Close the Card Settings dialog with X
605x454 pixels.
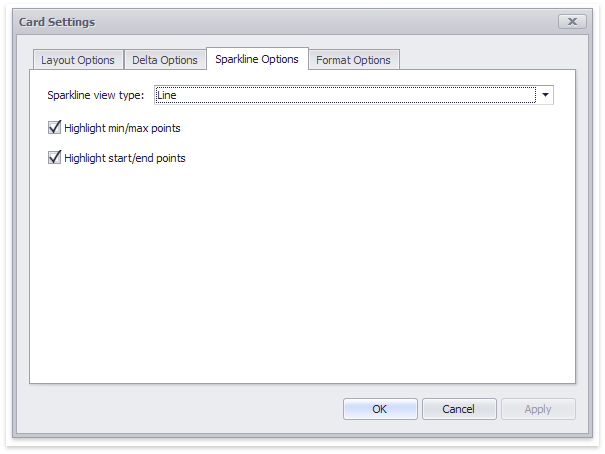572,21
